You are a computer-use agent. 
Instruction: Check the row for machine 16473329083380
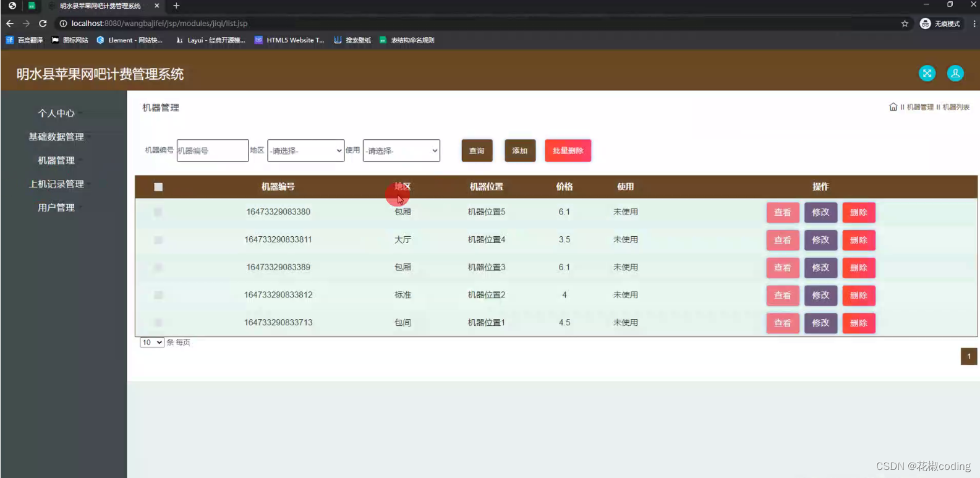tap(158, 212)
